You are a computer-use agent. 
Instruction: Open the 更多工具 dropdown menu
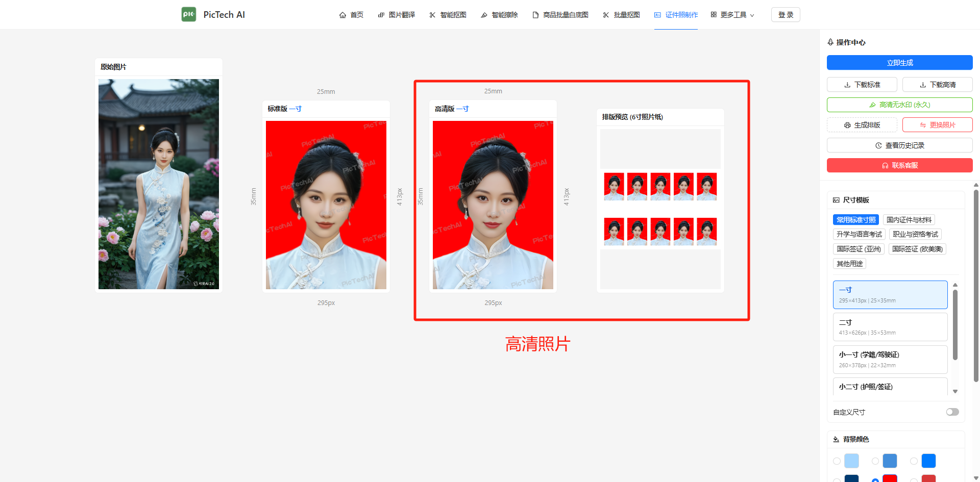[732, 15]
